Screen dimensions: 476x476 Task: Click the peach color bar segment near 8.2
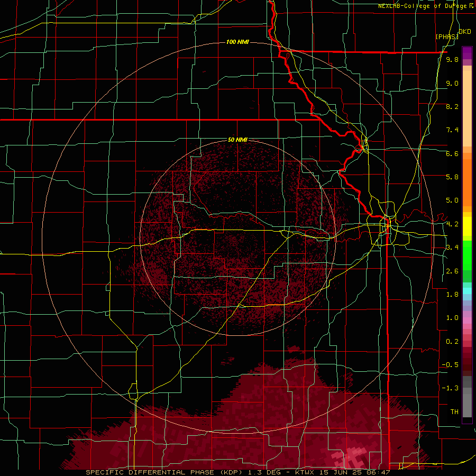pos(467,108)
